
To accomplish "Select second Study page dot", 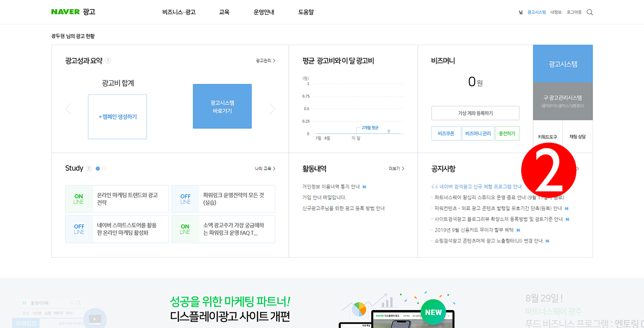I will [104, 169].
